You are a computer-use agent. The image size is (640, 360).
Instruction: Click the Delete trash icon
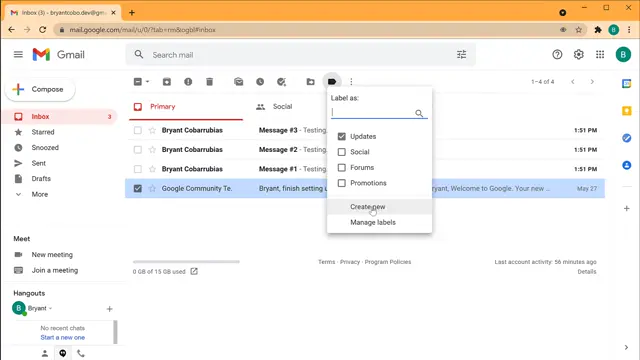[x=209, y=82]
